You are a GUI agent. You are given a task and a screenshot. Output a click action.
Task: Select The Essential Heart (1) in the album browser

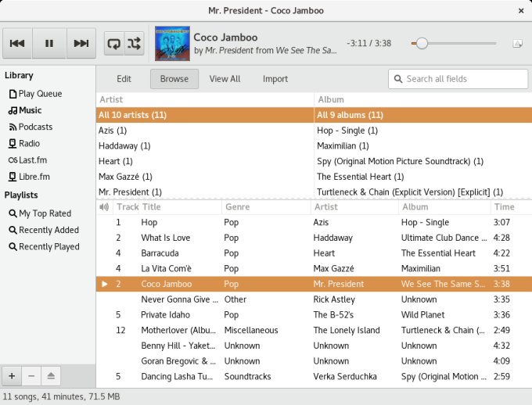[423, 177]
